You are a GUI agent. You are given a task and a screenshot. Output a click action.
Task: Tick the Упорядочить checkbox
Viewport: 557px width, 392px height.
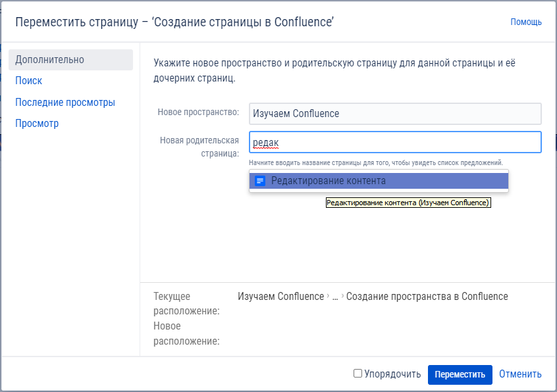(x=358, y=374)
